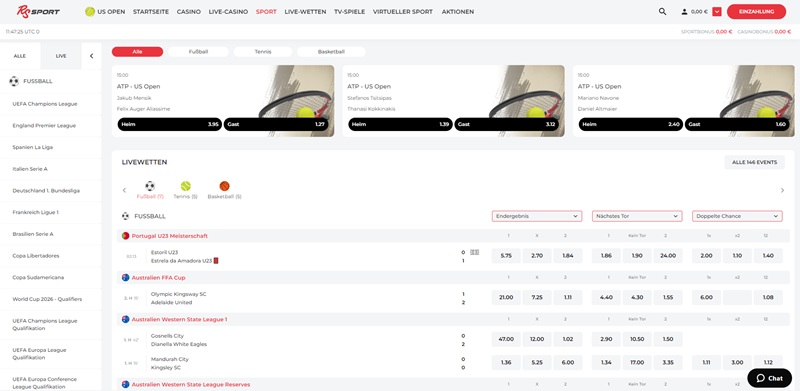The image size is (800, 391).
Task: Open the search magnifier icon
Action: 662,11
